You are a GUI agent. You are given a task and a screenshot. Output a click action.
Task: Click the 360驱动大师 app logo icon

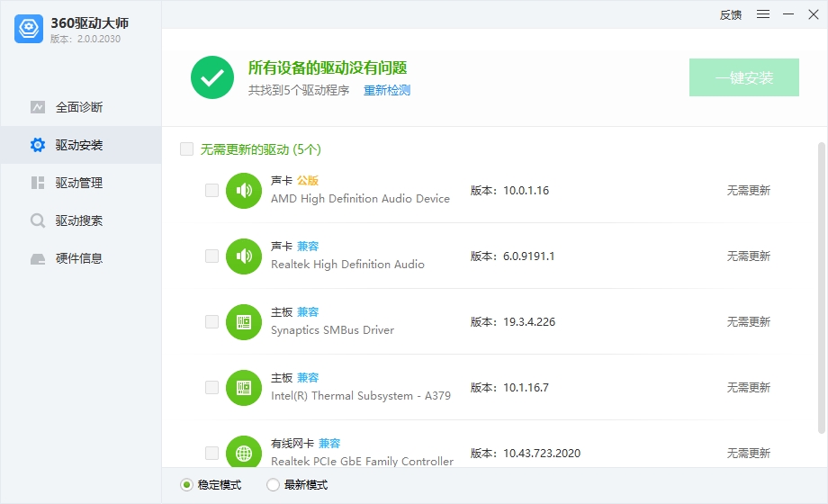point(29,29)
